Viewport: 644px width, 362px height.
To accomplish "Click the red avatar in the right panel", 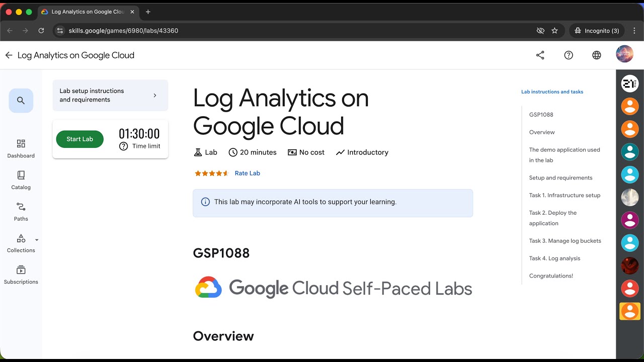I will 630,288.
